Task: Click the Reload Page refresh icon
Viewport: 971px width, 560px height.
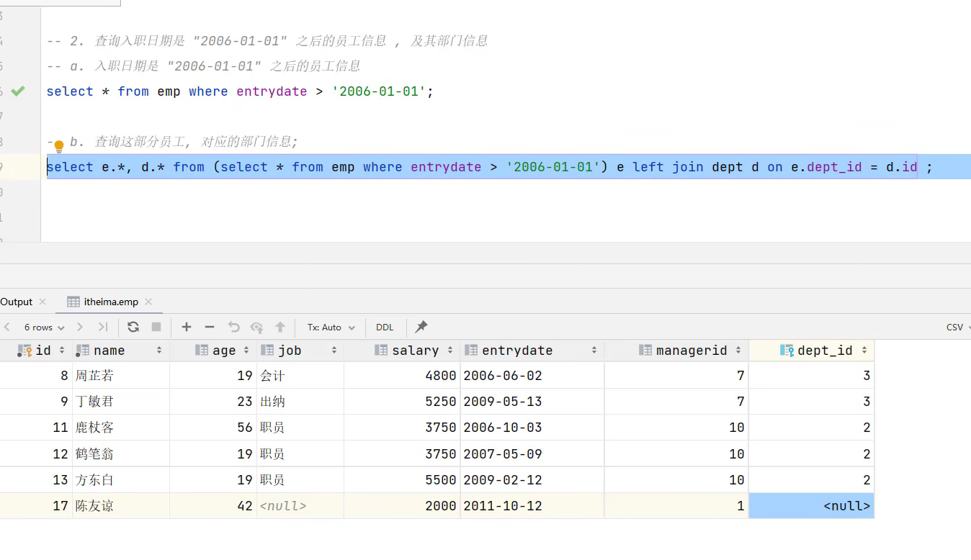Action: point(133,327)
